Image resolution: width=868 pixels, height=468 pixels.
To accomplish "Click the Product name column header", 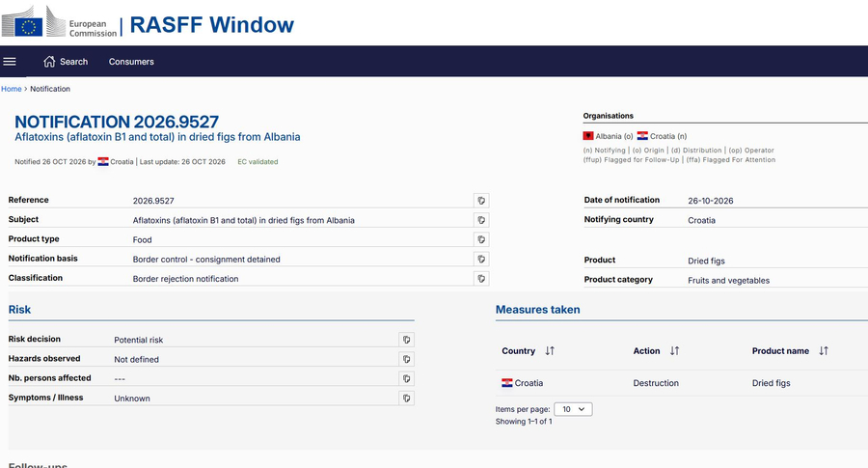I will pyautogui.click(x=780, y=350).
